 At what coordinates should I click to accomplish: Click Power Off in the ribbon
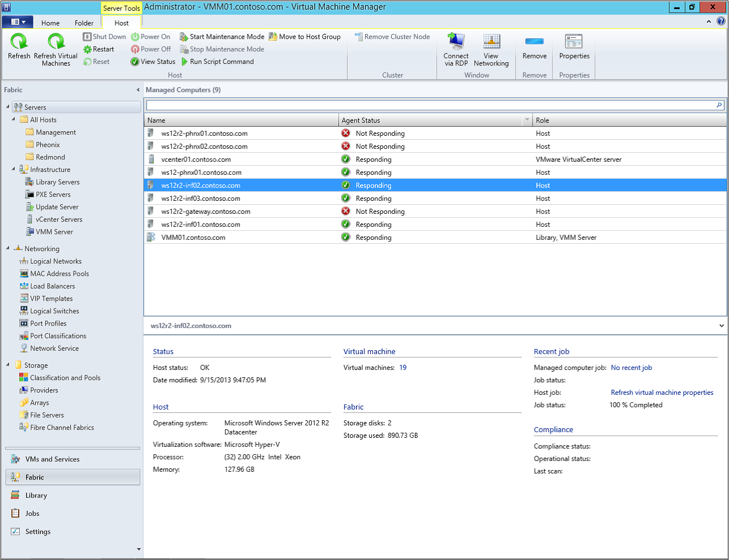tap(151, 49)
